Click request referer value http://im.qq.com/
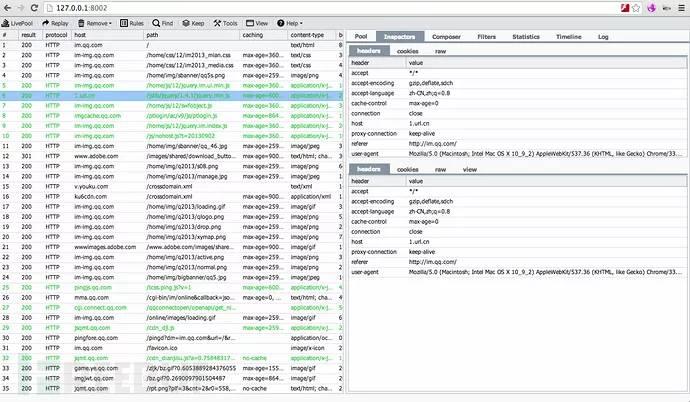690x402 pixels. 433,144
